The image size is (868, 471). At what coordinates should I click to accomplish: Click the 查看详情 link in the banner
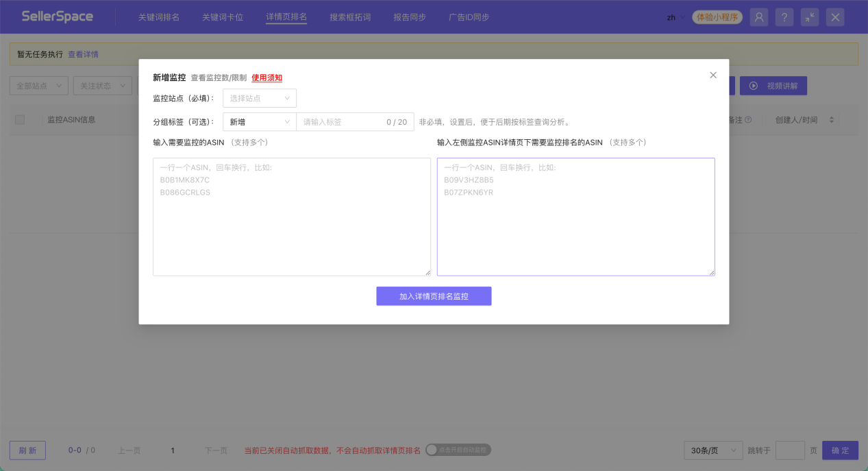pyautogui.click(x=82, y=53)
